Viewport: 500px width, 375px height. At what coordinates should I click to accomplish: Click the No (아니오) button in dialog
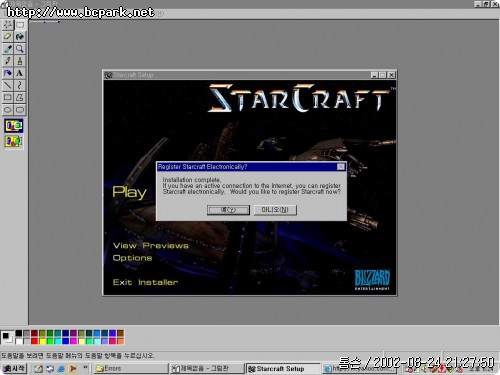click(x=275, y=210)
